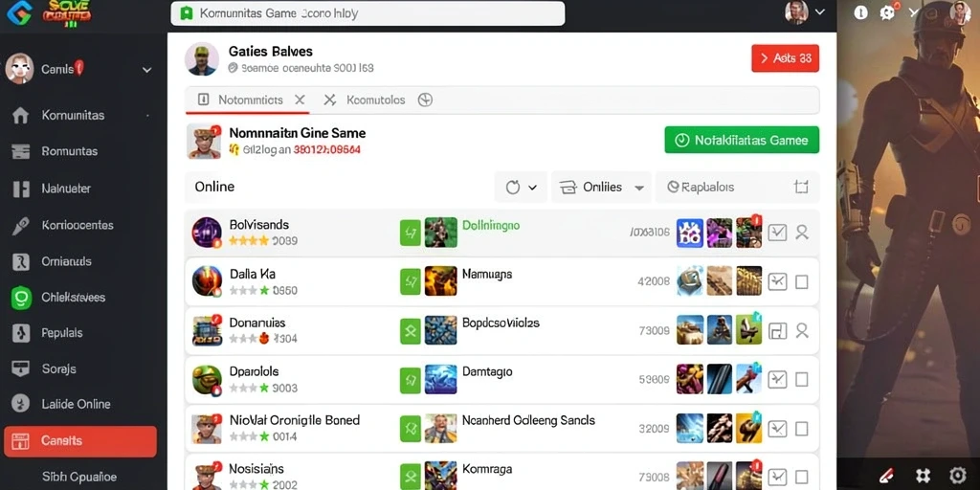980x490 pixels.
Task: Click the Canils avatar in sidebar
Action: point(19,68)
